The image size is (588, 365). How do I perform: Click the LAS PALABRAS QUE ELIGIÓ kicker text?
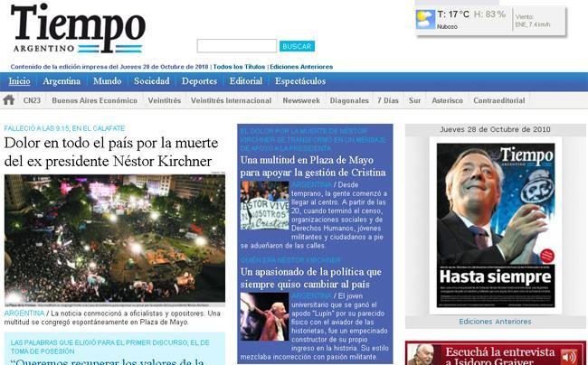(109, 347)
